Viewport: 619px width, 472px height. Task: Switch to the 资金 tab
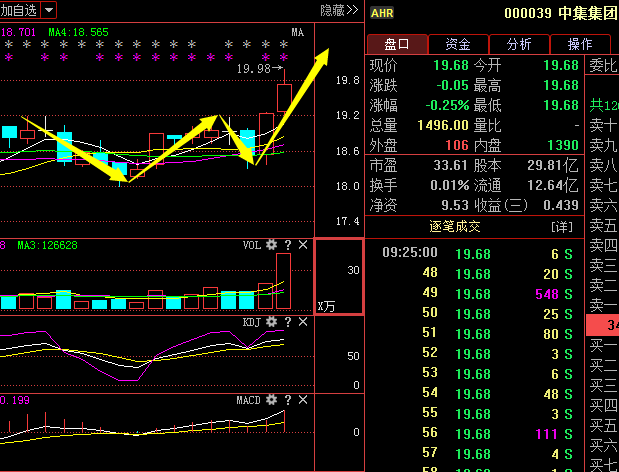coord(458,44)
